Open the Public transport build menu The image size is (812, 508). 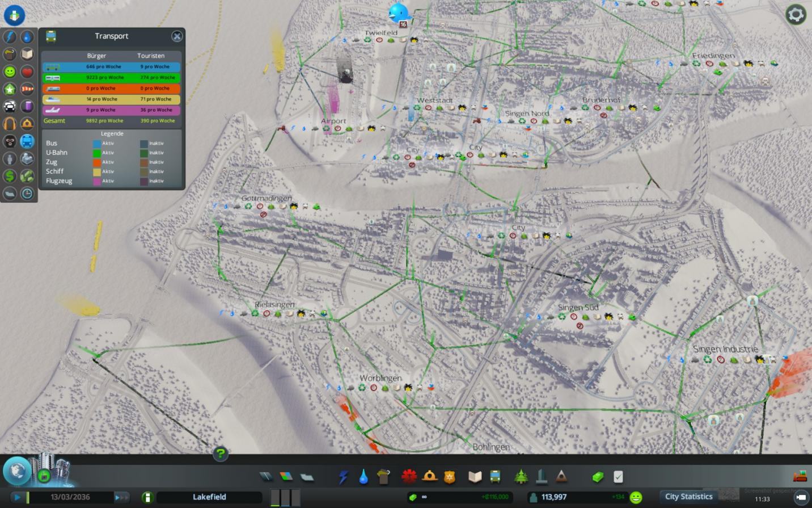pyautogui.click(x=495, y=477)
